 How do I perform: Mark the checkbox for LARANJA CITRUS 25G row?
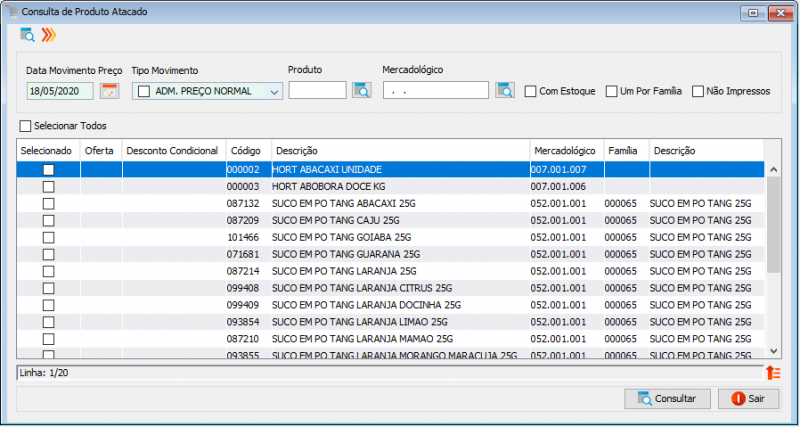coord(48,288)
